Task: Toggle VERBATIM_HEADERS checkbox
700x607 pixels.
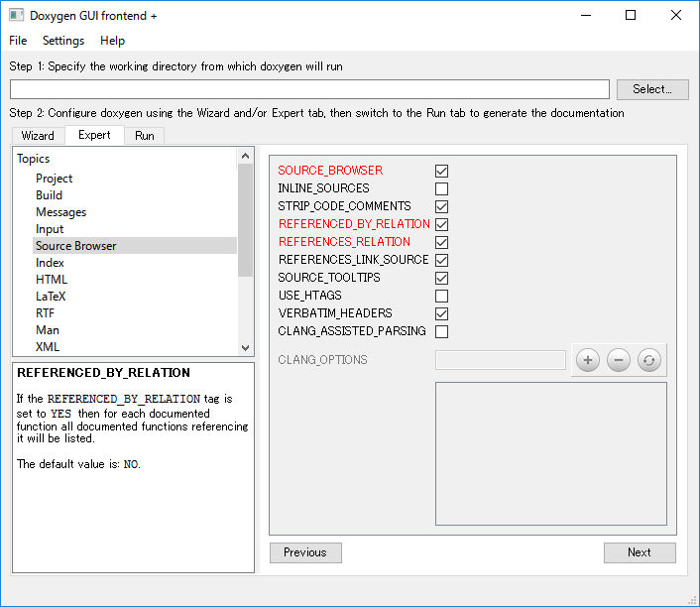Action: coord(441,313)
